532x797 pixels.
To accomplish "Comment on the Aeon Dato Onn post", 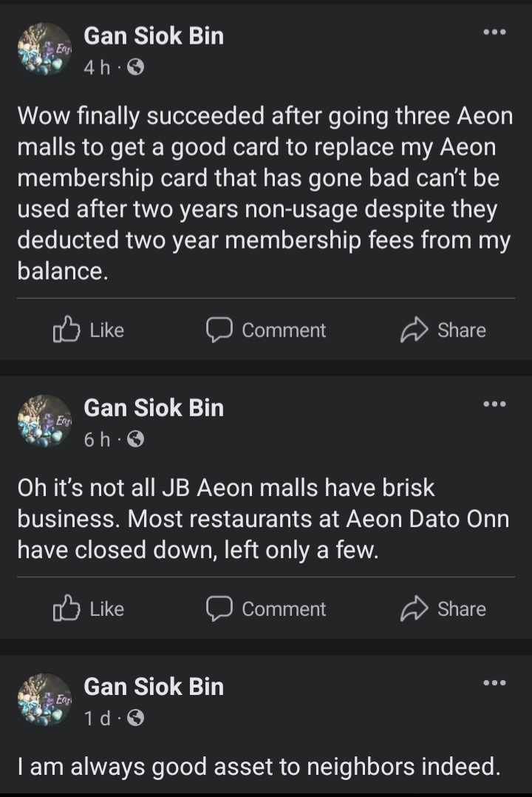I will pos(265,609).
